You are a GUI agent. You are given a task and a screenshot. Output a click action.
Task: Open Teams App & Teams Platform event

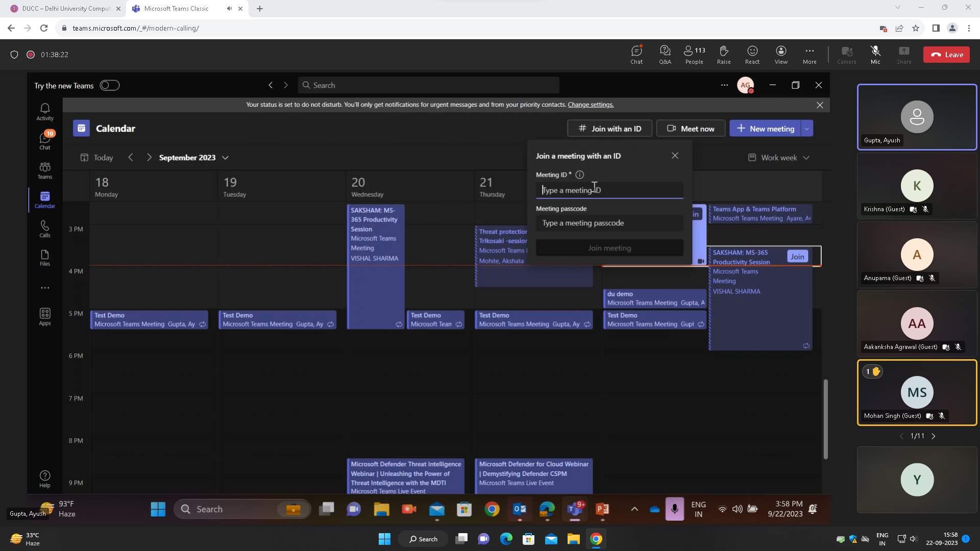click(x=761, y=214)
